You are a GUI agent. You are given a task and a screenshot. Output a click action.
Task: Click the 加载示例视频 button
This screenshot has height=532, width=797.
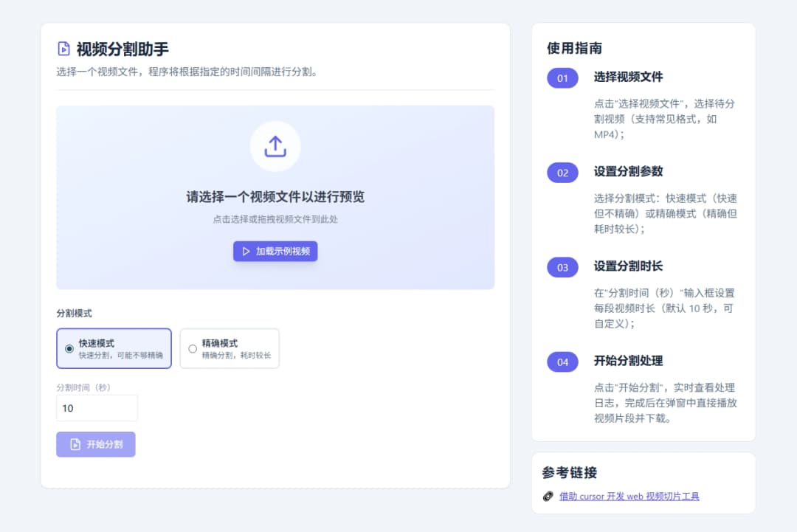(275, 251)
